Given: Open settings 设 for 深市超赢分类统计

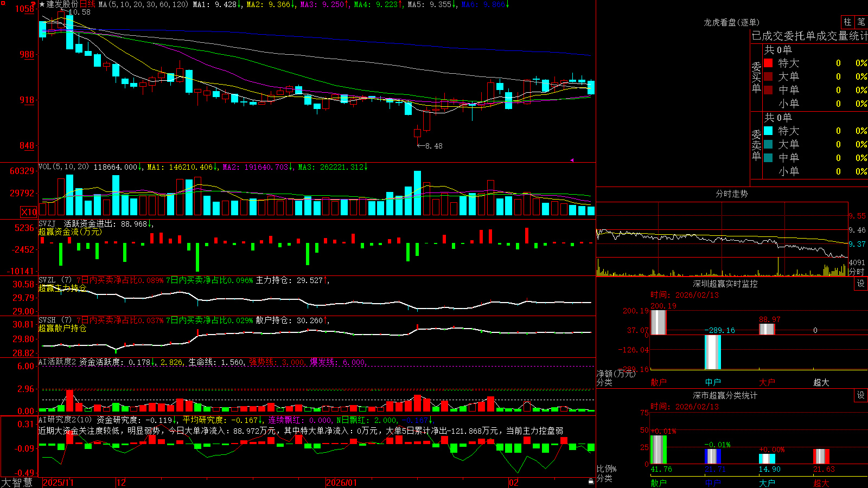Looking at the screenshot, I should tap(860, 395).
